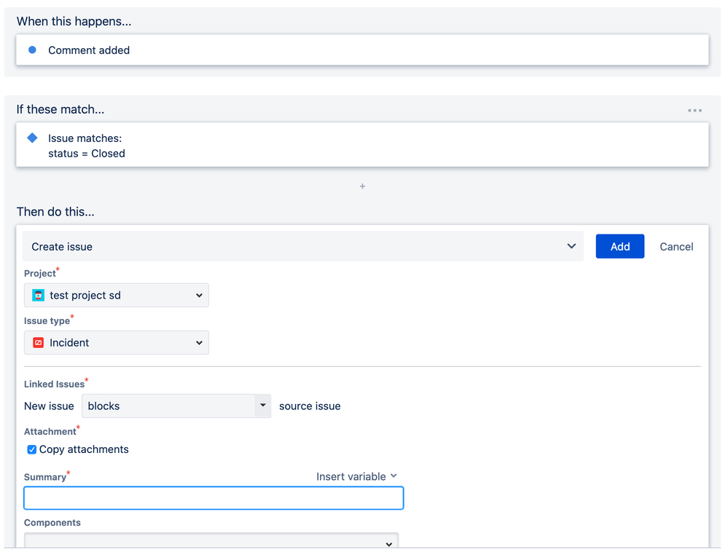Click the 'source issue' text
Viewport: 728px width, 560px height.
[x=310, y=406]
